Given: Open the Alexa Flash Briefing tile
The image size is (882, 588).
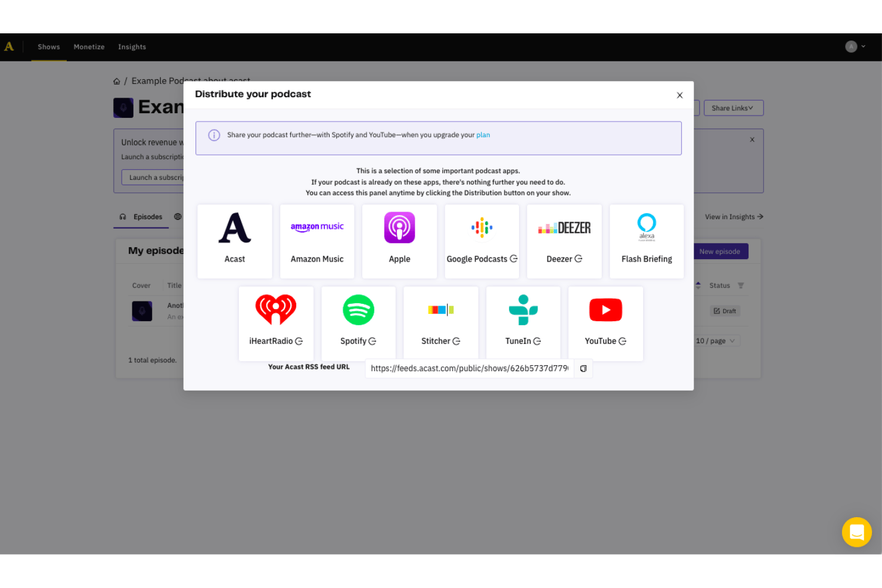Looking at the screenshot, I should 647,241.
